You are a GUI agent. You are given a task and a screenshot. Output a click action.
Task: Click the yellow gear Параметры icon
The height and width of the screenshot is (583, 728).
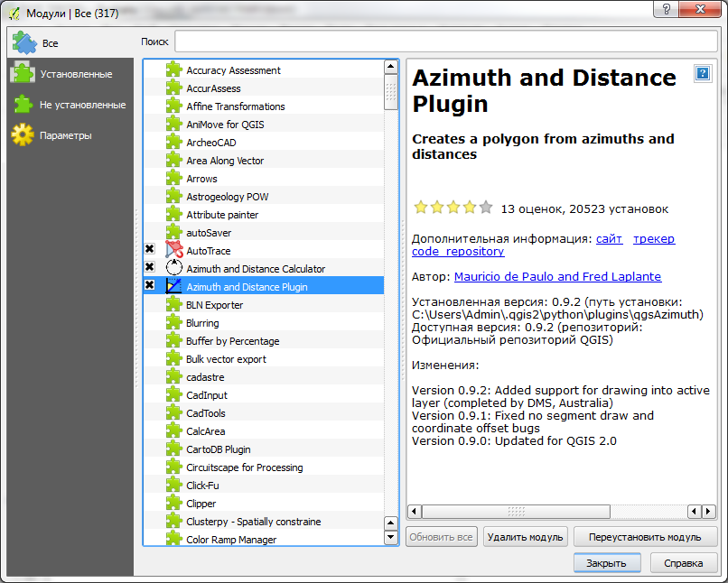pyautogui.click(x=23, y=135)
